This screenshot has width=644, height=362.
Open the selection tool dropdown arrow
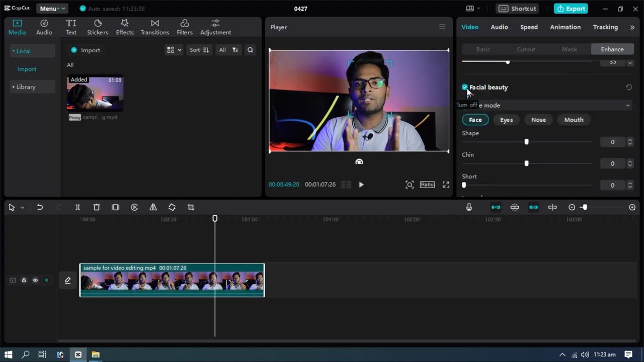coord(22,208)
